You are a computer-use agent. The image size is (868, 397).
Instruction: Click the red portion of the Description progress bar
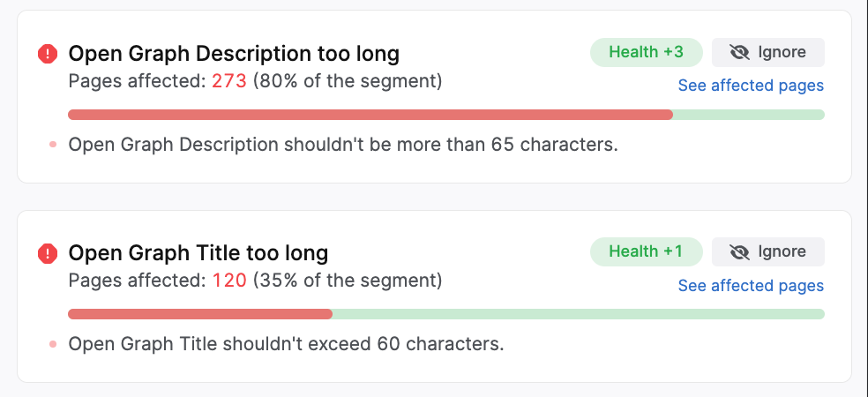tap(370, 115)
